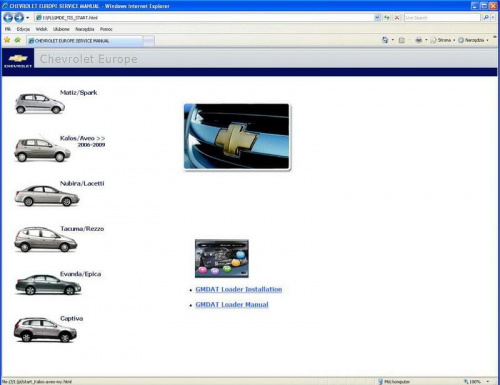Open the Widok menu
The image size is (500, 385).
[41, 29]
